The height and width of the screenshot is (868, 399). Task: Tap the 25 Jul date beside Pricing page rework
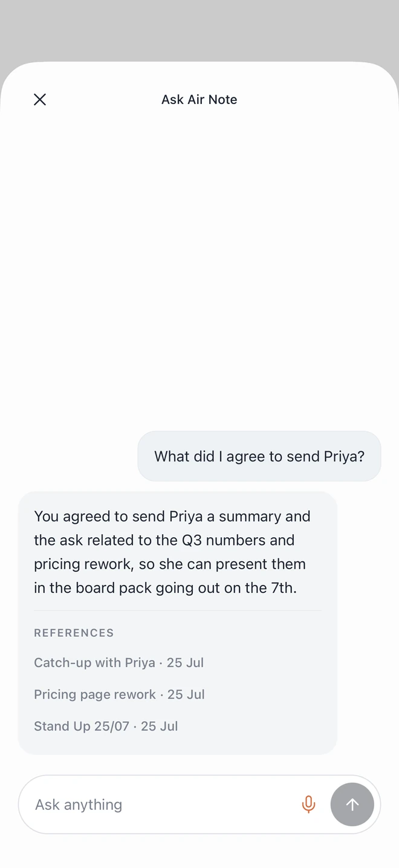pyautogui.click(x=186, y=694)
